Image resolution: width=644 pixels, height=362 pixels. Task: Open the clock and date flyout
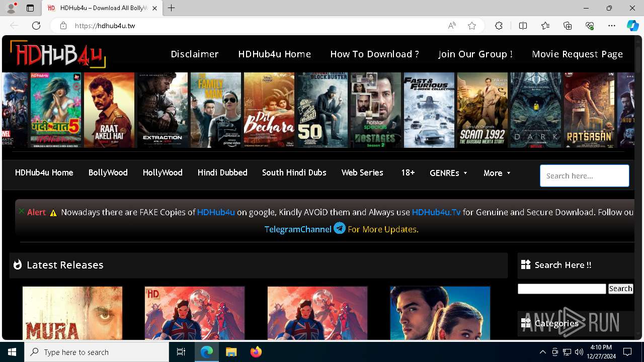(601, 352)
